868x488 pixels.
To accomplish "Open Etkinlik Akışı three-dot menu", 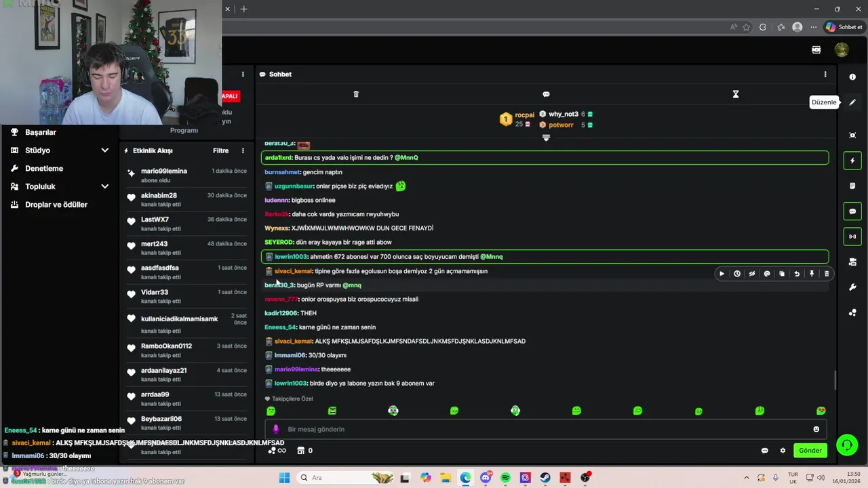I will coord(243,151).
